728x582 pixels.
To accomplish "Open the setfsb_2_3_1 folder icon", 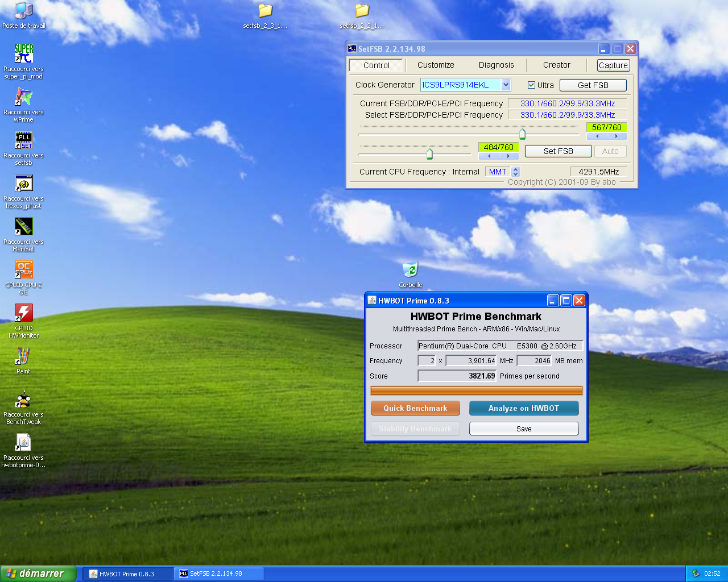I will pos(265,10).
